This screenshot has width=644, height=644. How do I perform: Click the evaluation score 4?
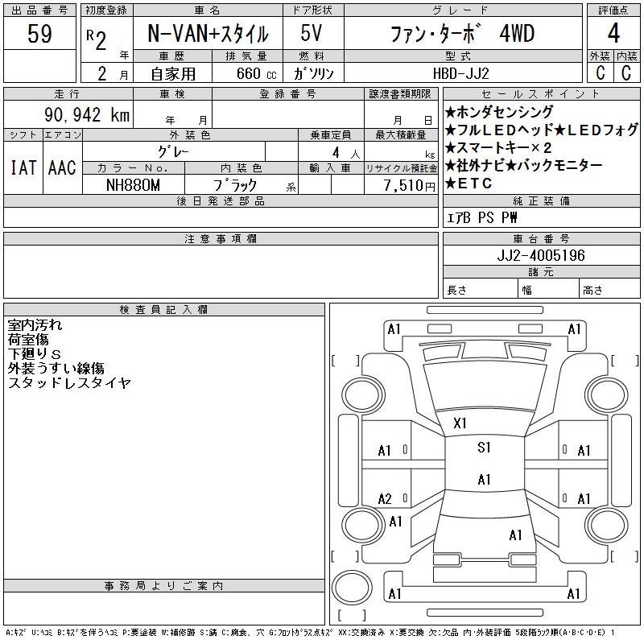pyautogui.click(x=613, y=35)
